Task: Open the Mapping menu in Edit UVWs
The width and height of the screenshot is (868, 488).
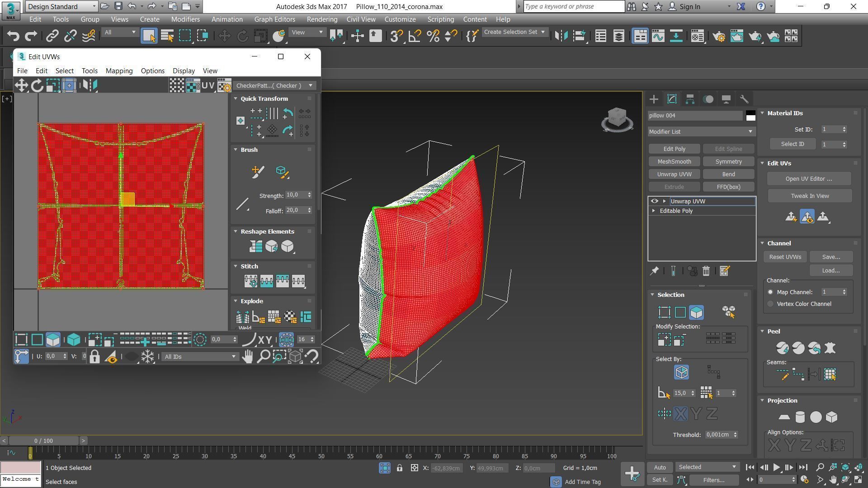Action: tap(119, 71)
